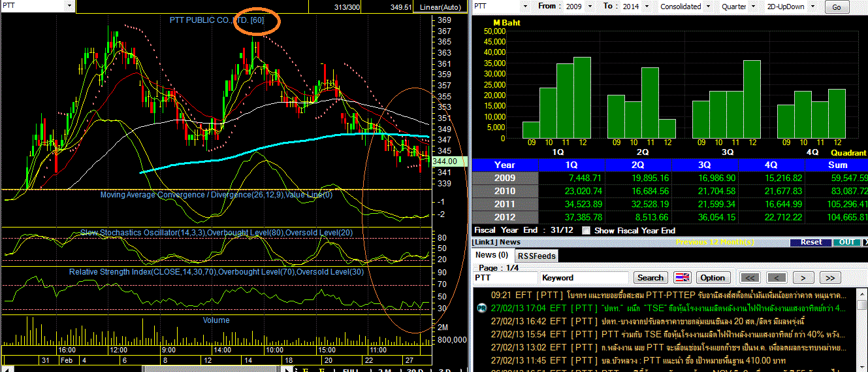The width and height of the screenshot is (868, 372).
Task: Click the 37,385.78 cell for 2012 1Q
Action: (x=571, y=217)
